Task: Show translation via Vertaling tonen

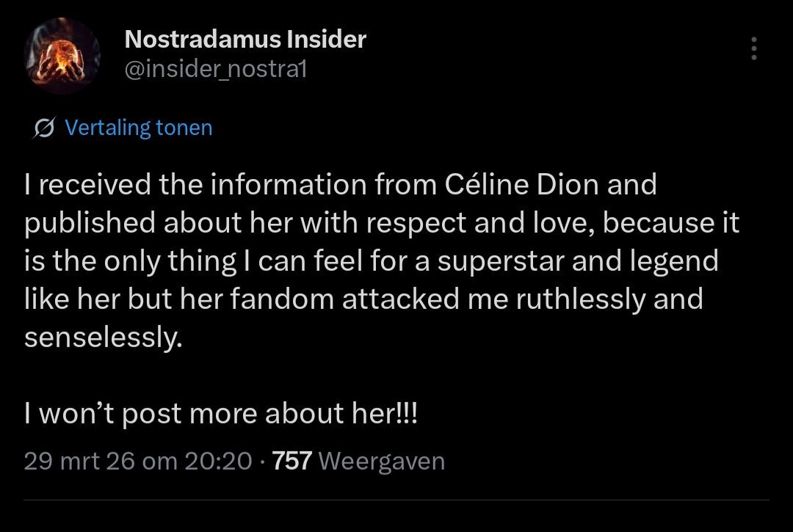Action: [x=138, y=128]
